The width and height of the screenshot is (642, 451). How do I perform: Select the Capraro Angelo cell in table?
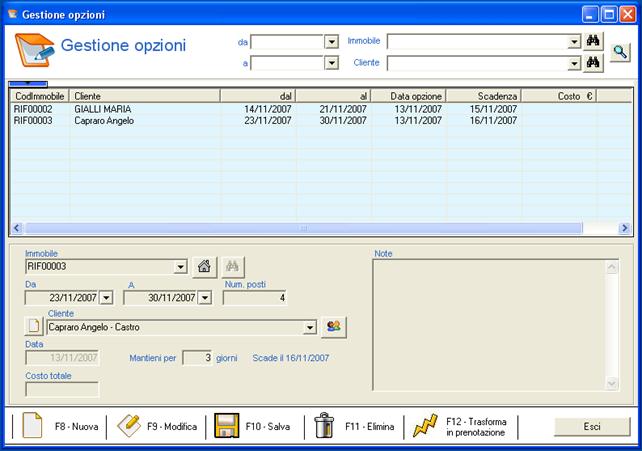pyautogui.click(x=104, y=121)
